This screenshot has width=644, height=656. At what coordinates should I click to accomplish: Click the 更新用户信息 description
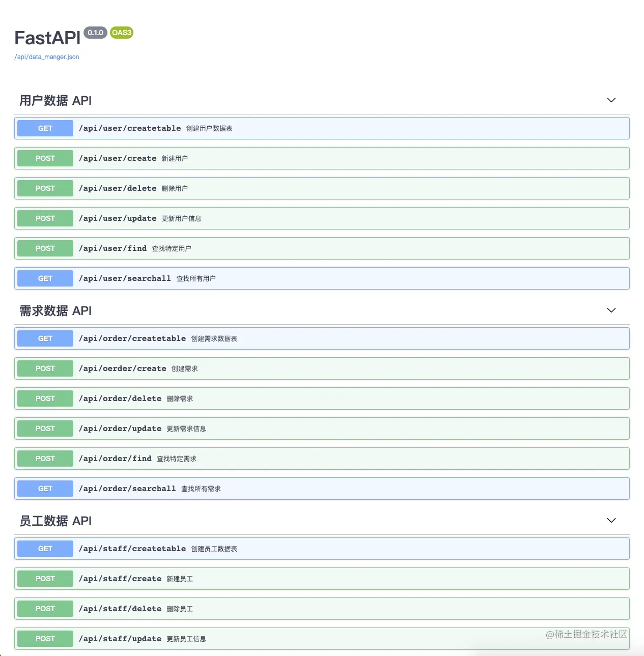pyautogui.click(x=181, y=219)
